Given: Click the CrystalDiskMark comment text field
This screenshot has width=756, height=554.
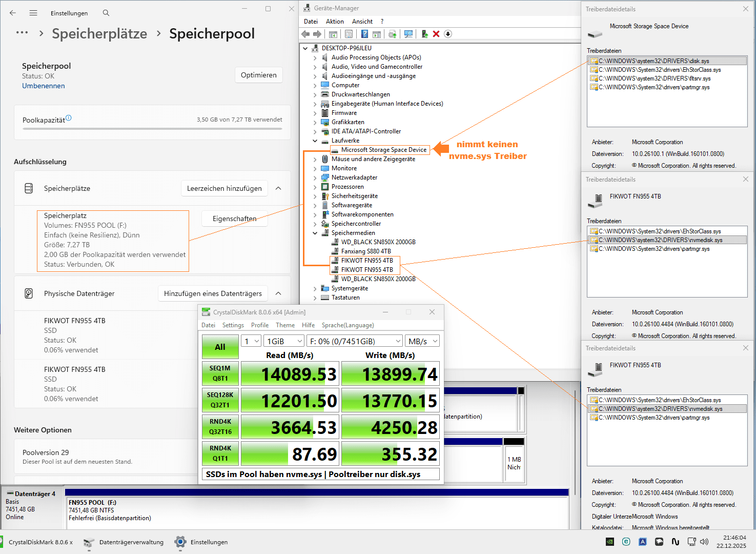Looking at the screenshot, I should 321,474.
